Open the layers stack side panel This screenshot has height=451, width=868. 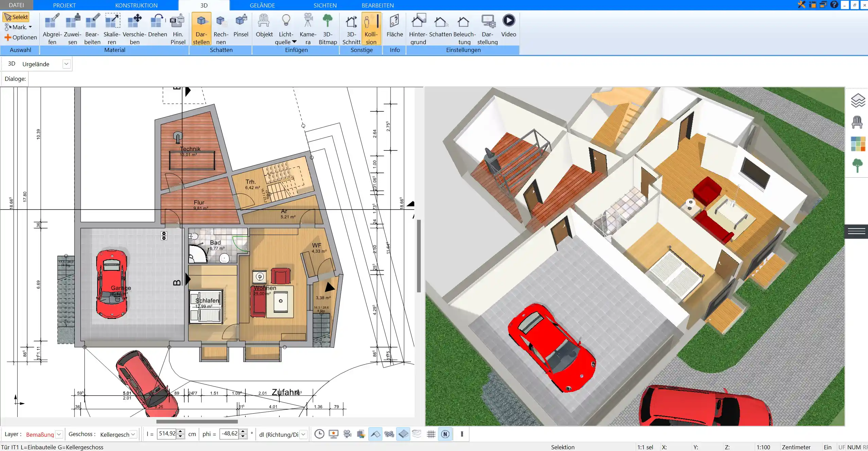coord(857,101)
